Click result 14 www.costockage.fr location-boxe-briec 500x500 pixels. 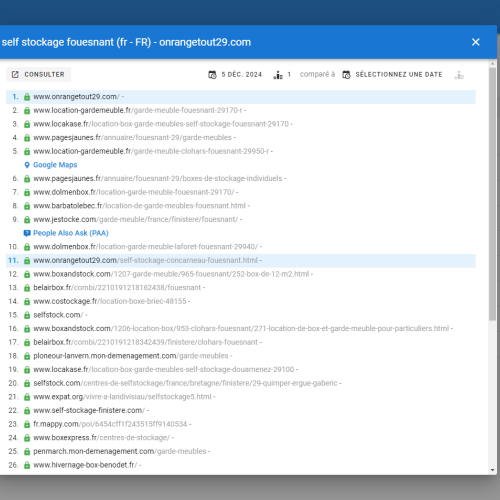coord(110,301)
